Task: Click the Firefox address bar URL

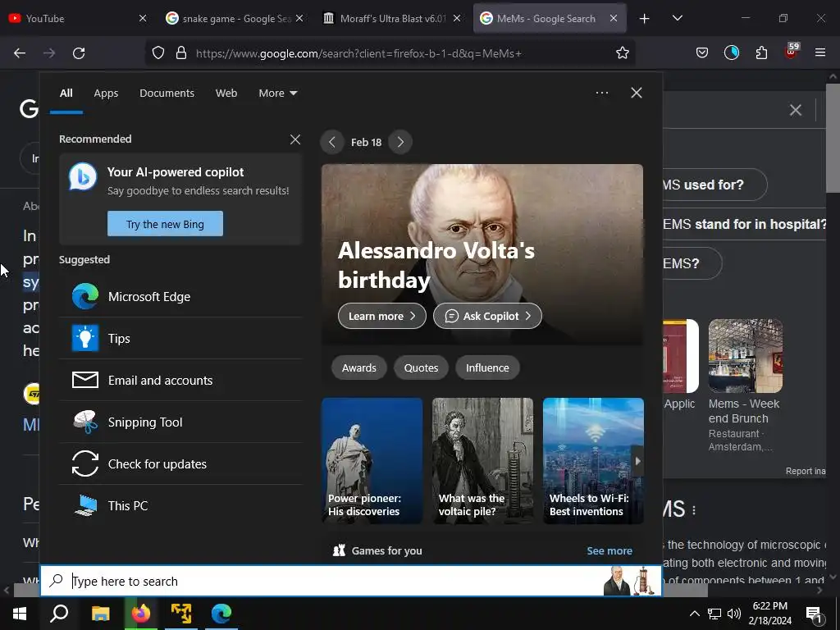Action: (358, 53)
